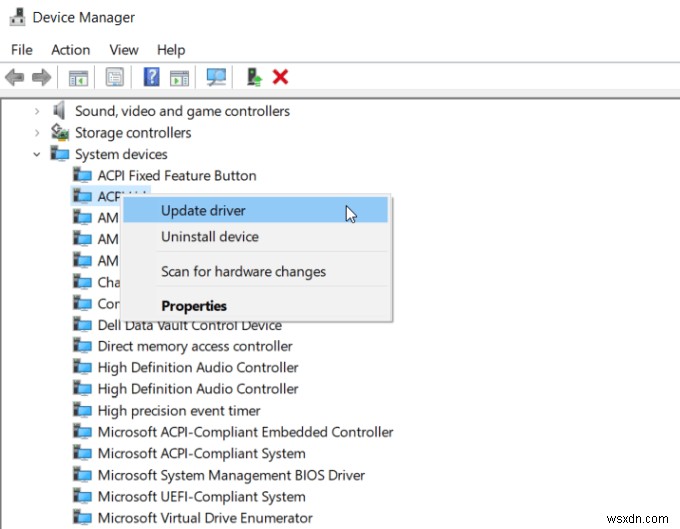Expand the Storage controllers node

pos(37,133)
